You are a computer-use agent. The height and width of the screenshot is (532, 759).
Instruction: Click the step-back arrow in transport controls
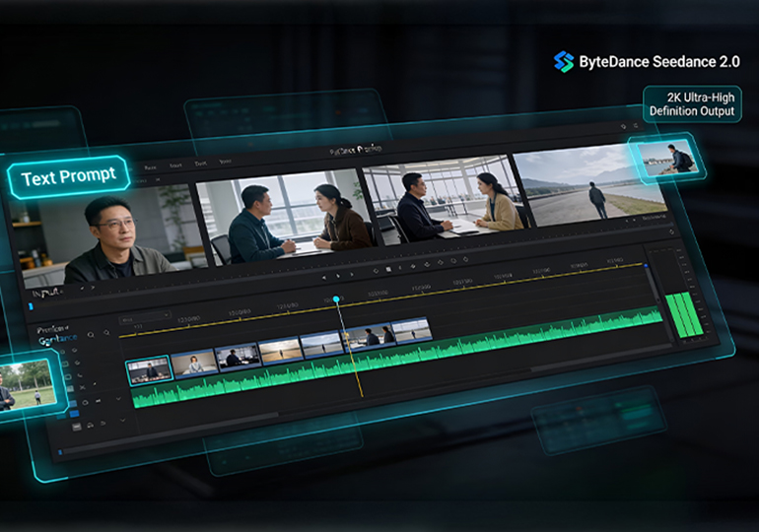(x=324, y=278)
